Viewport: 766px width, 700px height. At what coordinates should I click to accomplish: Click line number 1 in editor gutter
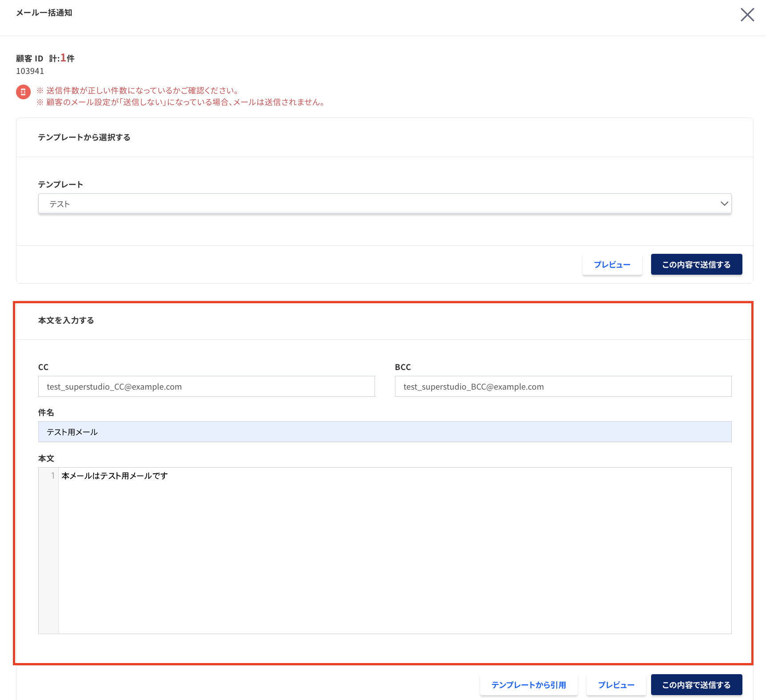tap(53, 476)
